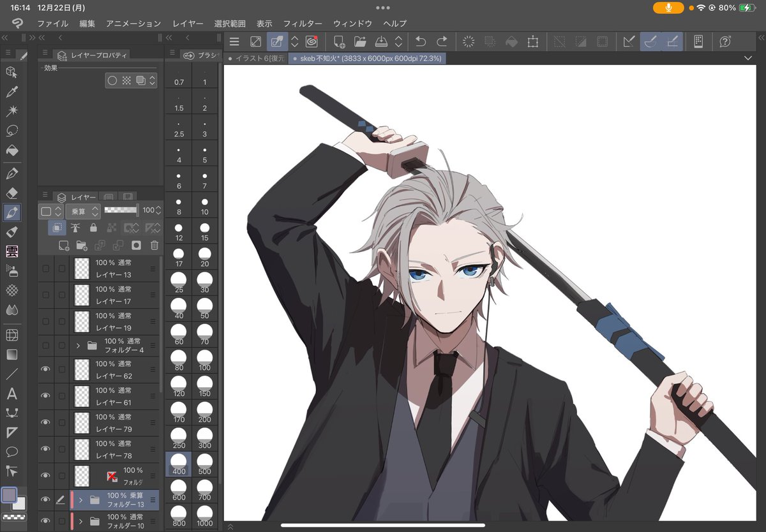This screenshot has width=766, height=532.
Task: Select the Blend droplets tool
Action: pos(11,310)
